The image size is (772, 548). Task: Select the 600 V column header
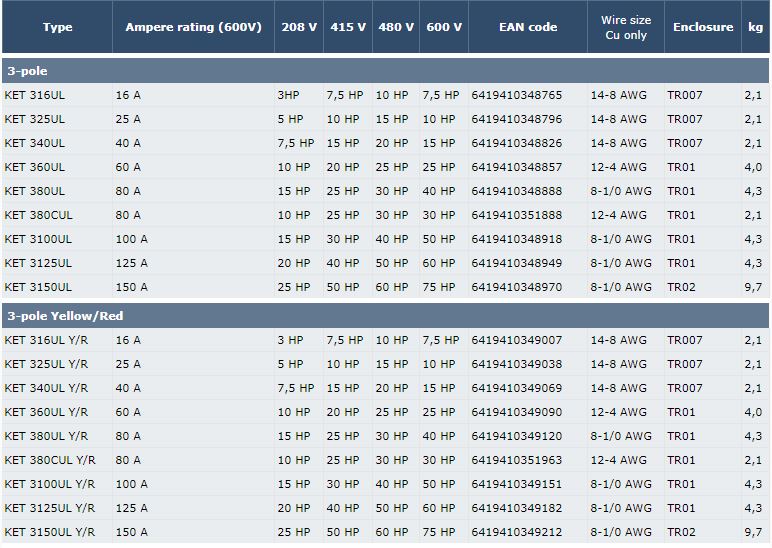point(444,27)
